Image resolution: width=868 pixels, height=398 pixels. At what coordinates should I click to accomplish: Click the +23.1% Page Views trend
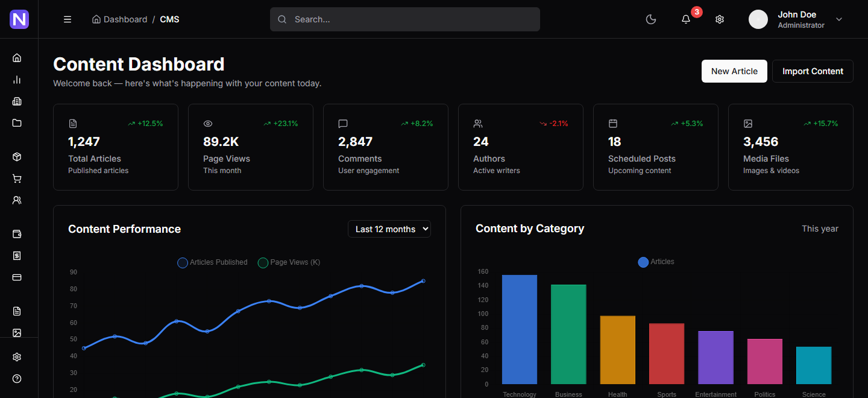[x=281, y=124]
